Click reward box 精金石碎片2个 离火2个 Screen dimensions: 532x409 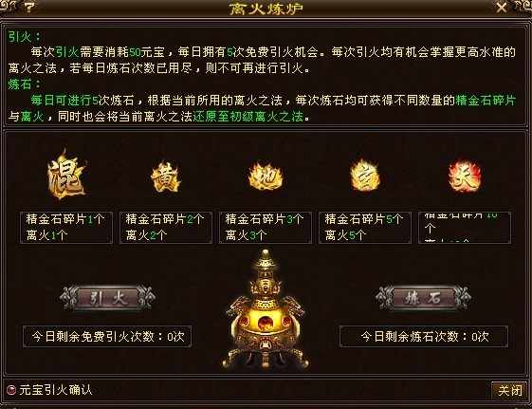pos(166,228)
